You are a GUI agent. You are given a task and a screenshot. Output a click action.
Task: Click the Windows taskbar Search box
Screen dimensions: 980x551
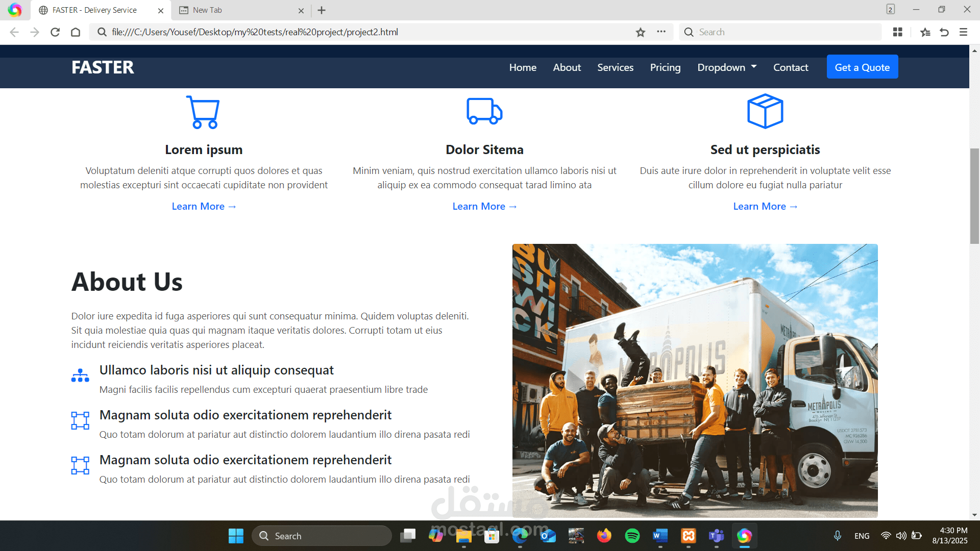click(x=322, y=536)
